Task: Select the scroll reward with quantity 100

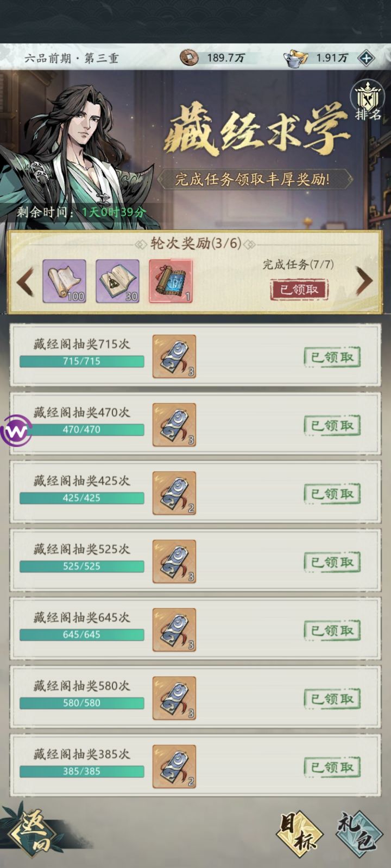Action: (x=65, y=280)
